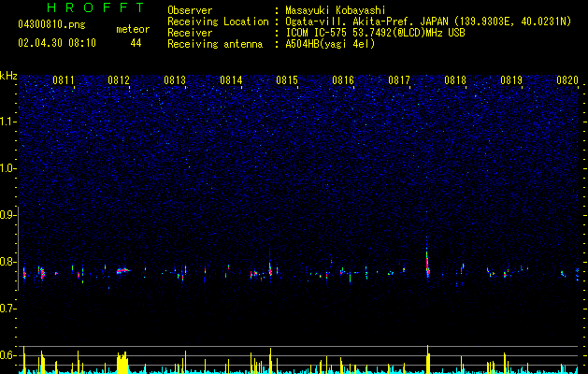Click the wide yellow bar block under 0812
The width and height of the screenshot is (588, 374).
coord(122,363)
